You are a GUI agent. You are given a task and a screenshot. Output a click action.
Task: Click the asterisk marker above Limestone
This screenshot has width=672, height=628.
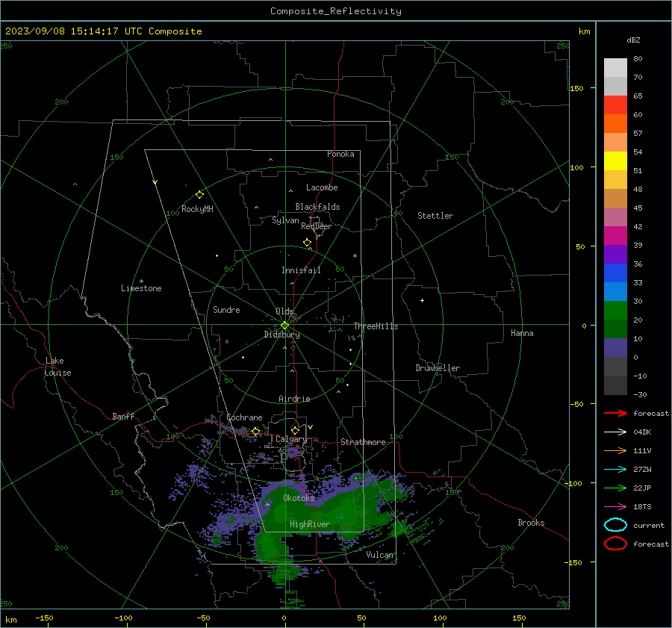point(141,282)
